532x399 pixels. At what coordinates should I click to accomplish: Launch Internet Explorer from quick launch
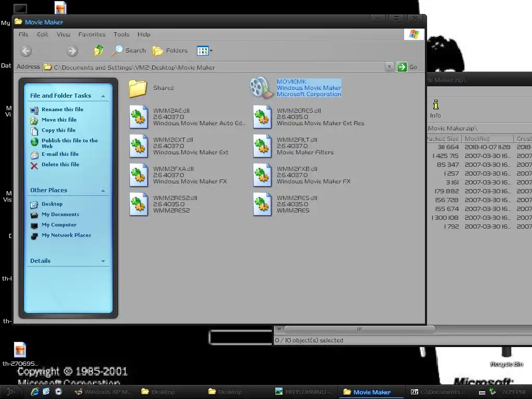point(35,392)
